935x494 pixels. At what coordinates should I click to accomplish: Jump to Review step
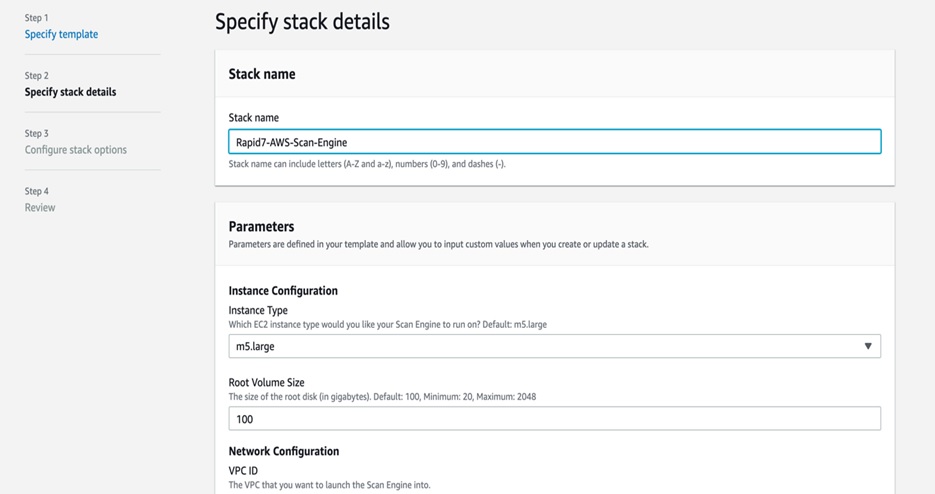(40, 208)
